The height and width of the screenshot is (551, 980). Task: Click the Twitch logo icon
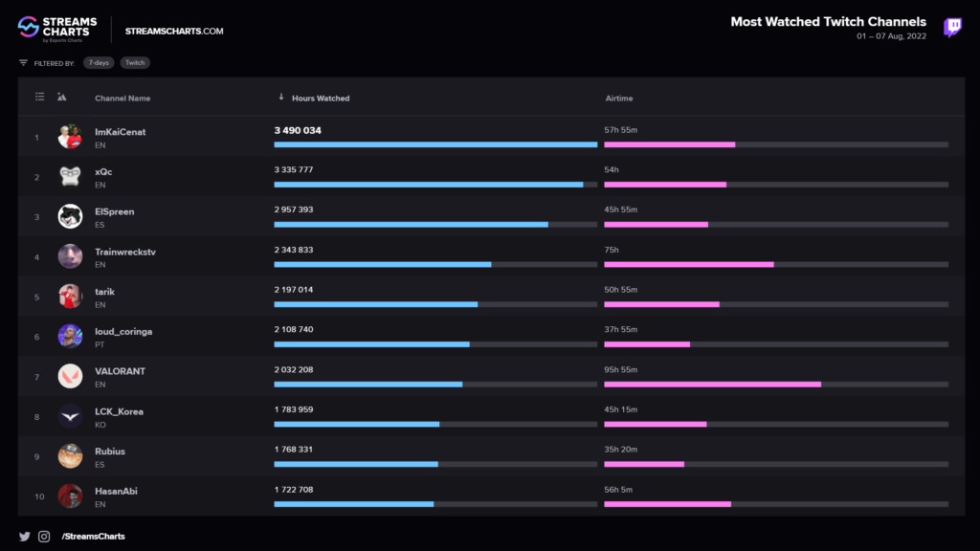[952, 27]
